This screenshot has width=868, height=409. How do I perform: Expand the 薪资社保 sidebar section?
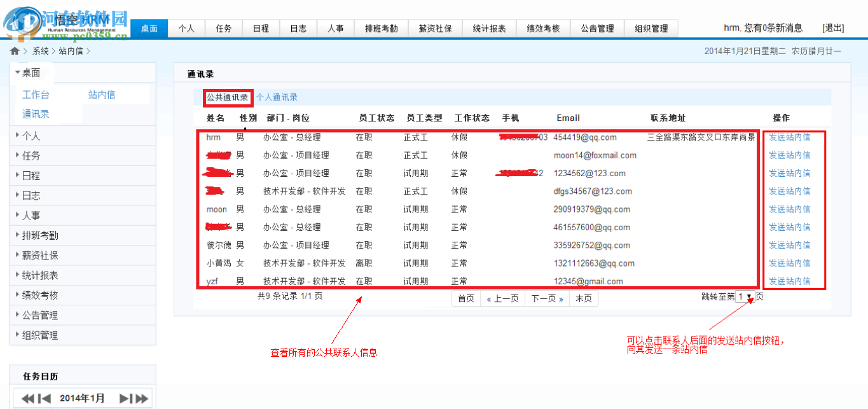coord(38,254)
